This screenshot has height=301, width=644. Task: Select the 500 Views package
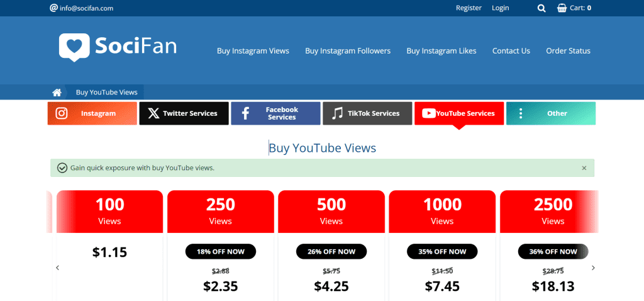[331, 212]
